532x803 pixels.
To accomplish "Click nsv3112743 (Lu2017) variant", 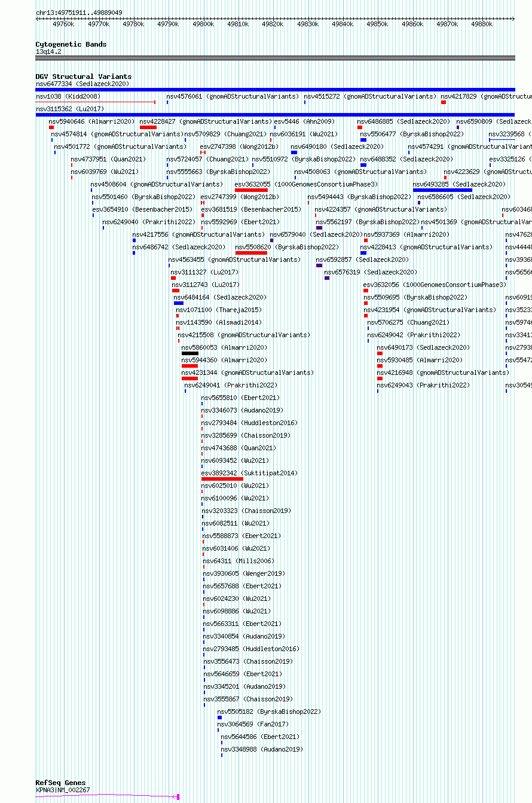I will click(206, 285).
